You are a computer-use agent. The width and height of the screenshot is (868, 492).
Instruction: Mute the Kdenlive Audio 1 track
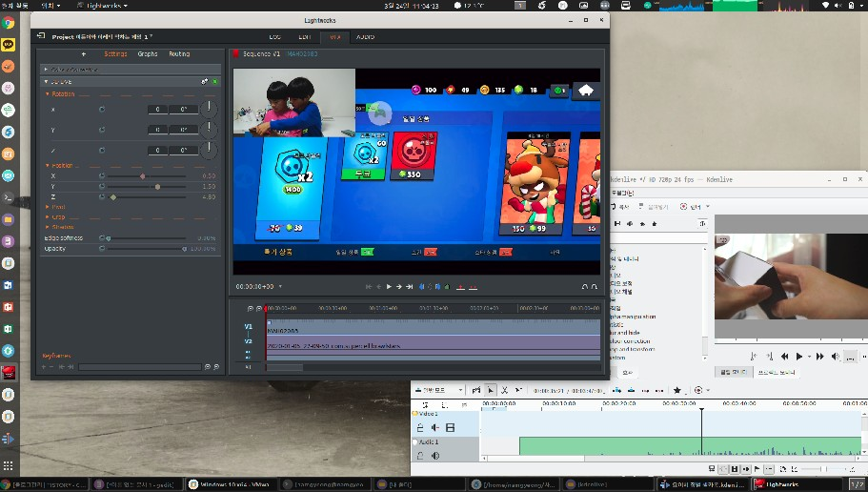click(x=435, y=456)
